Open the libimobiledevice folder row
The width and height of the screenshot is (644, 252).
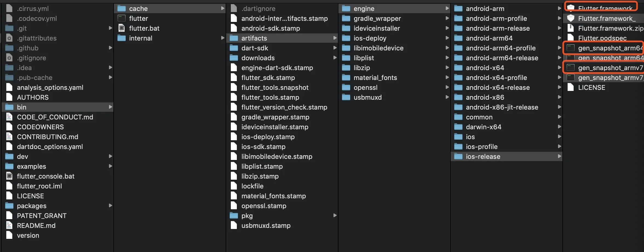(x=394, y=48)
